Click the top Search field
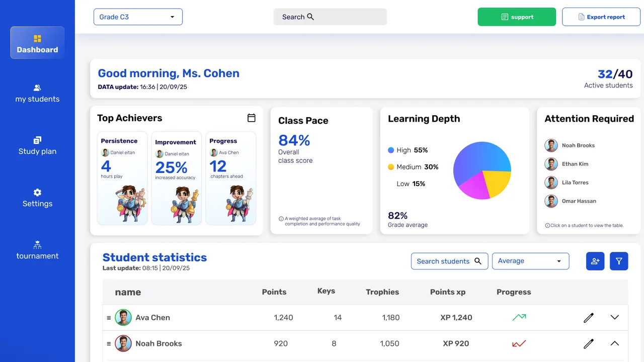The height and width of the screenshot is (362, 644). click(x=330, y=17)
